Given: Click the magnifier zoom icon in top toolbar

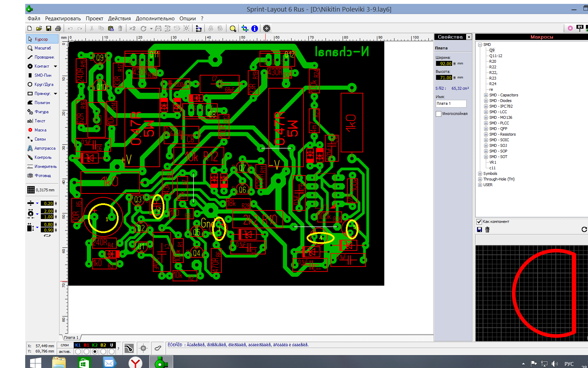Looking at the screenshot, I should (x=233, y=28).
